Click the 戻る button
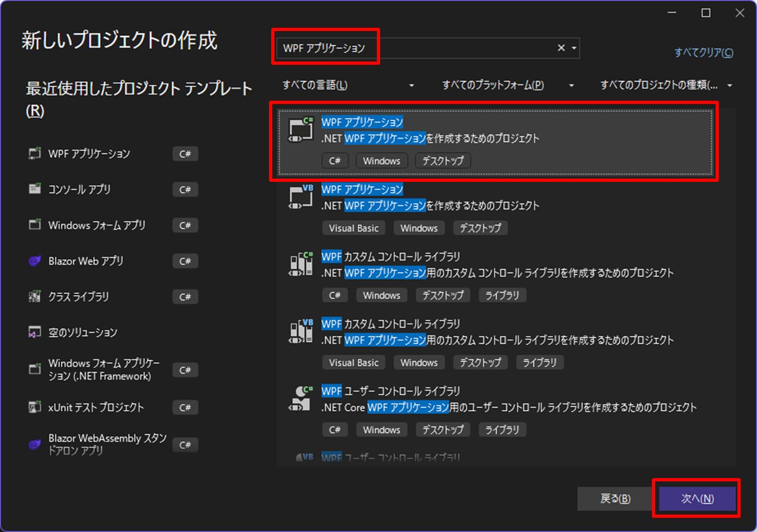This screenshot has width=757, height=532. 614,498
